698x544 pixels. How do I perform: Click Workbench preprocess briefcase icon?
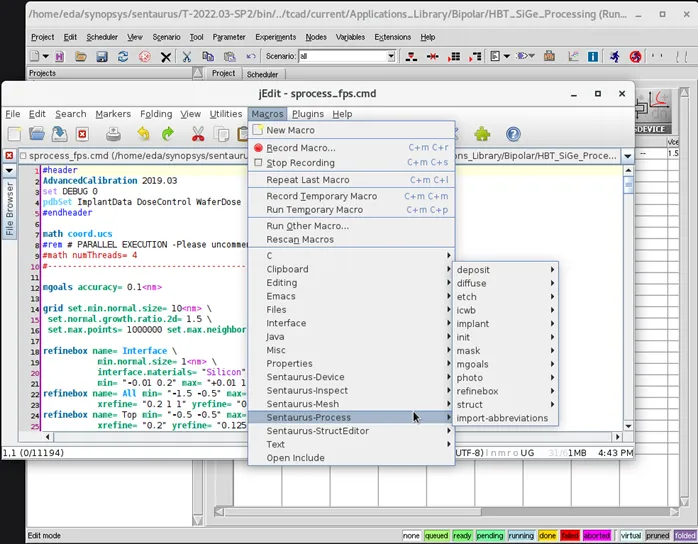pyautogui.click(x=549, y=56)
